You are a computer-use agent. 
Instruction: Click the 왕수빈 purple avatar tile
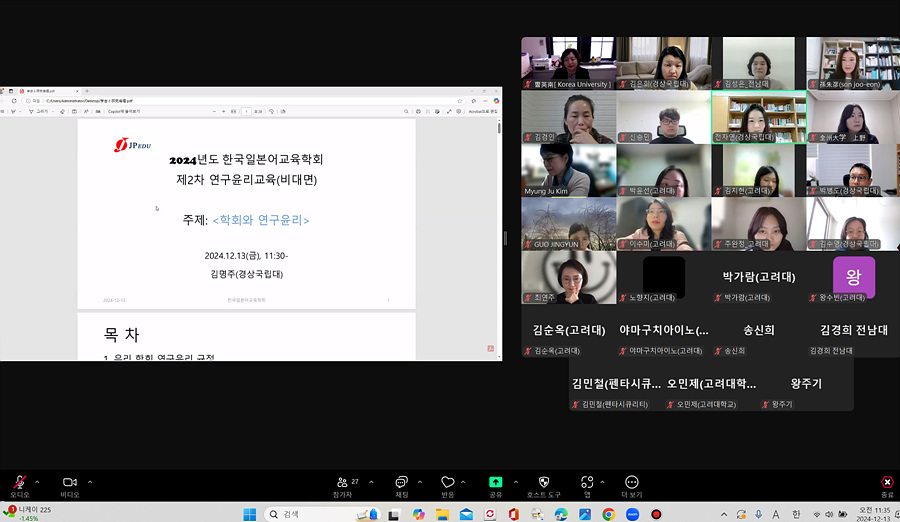coord(853,277)
